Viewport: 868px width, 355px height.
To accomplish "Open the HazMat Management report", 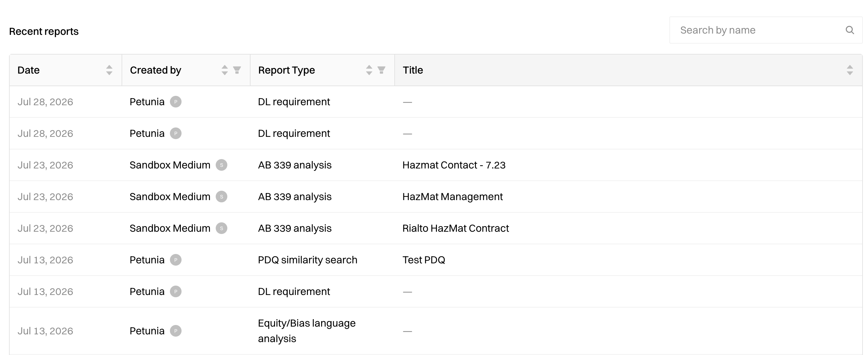I will [452, 197].
